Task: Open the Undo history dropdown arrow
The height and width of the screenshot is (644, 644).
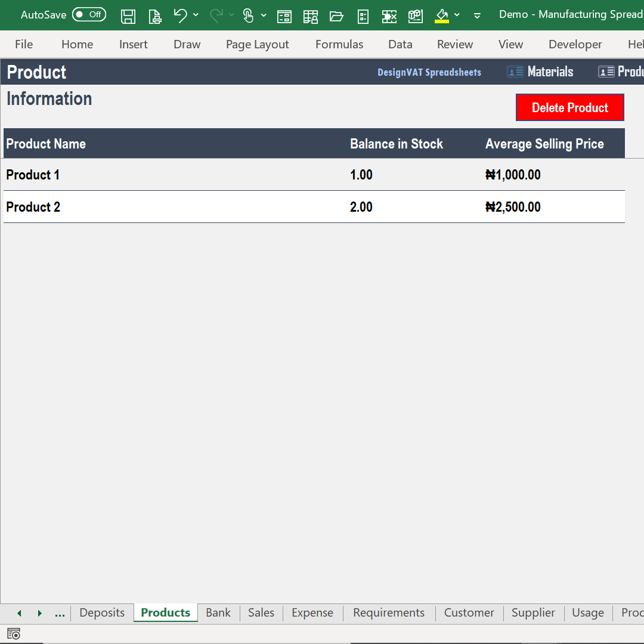Action: tap(196, 16)
